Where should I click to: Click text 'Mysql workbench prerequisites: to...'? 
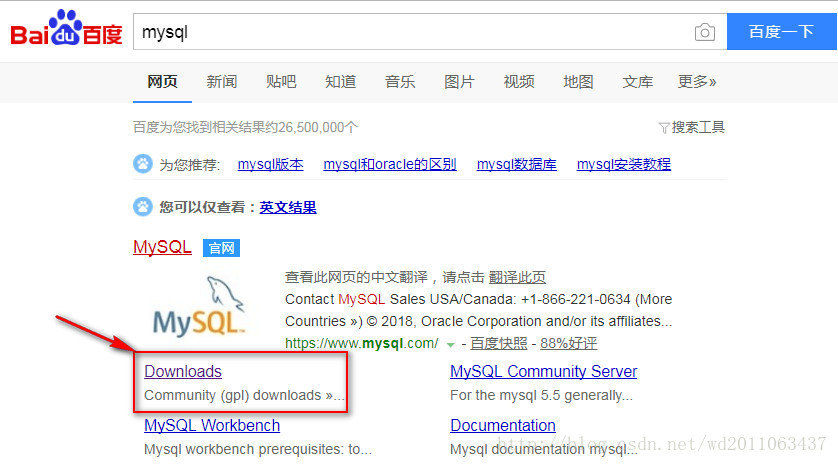(258, 450)
